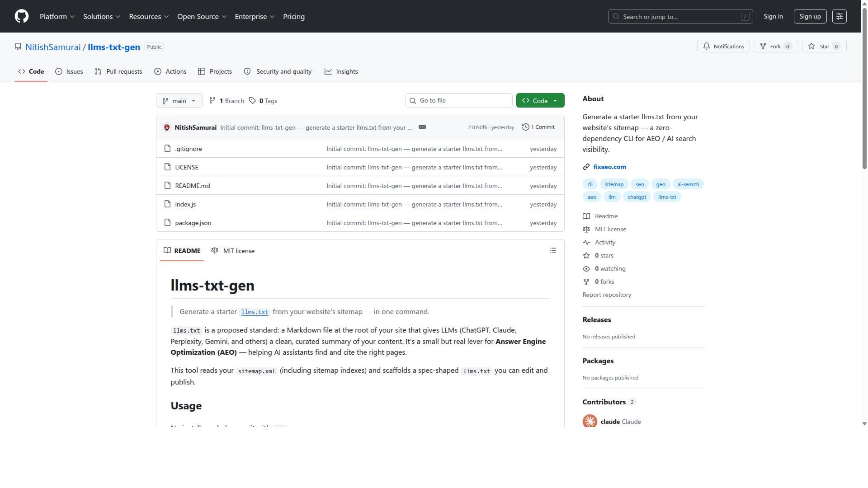
Task: Expand the Platform navigation menu
Action: [57, 16]
